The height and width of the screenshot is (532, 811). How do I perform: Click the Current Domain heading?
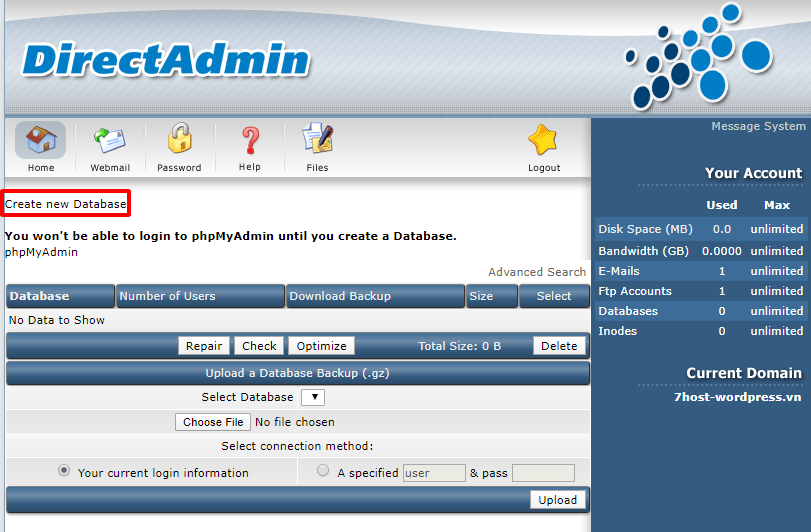[743, 373]
